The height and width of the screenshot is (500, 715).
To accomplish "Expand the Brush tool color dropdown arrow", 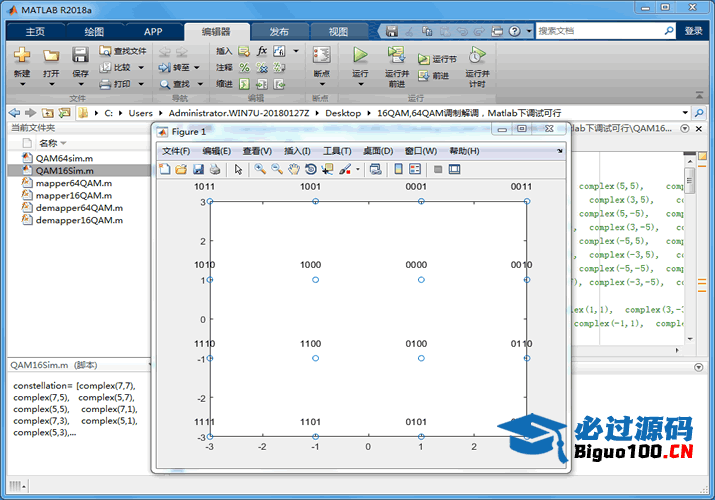I will [358, 170].
